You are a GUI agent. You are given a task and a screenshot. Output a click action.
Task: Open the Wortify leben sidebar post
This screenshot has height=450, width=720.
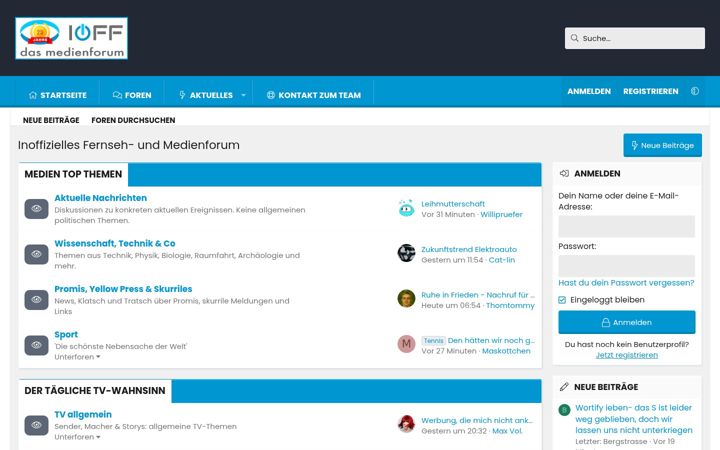tap(634, 419)
